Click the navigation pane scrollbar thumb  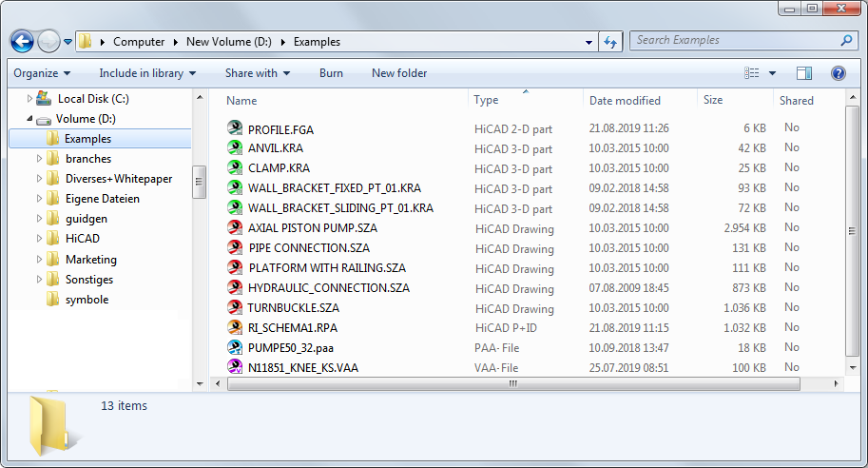(x=200, y=182)
